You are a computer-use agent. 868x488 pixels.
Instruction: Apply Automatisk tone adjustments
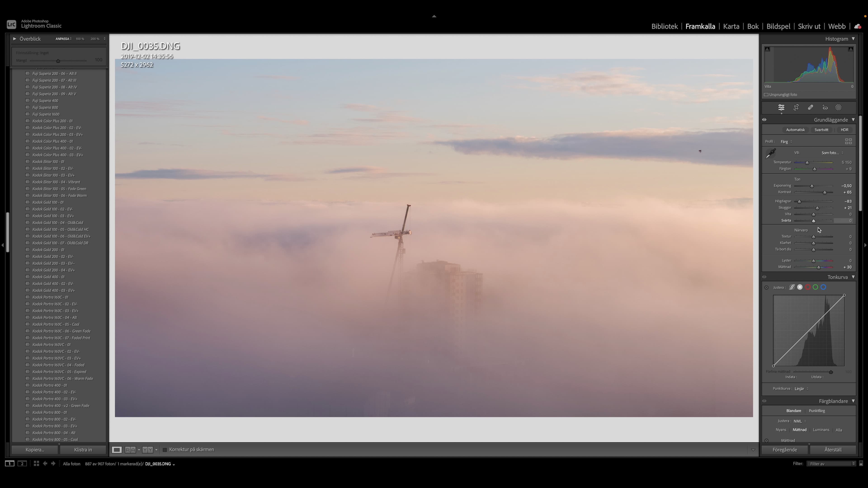tap(795, 130)
